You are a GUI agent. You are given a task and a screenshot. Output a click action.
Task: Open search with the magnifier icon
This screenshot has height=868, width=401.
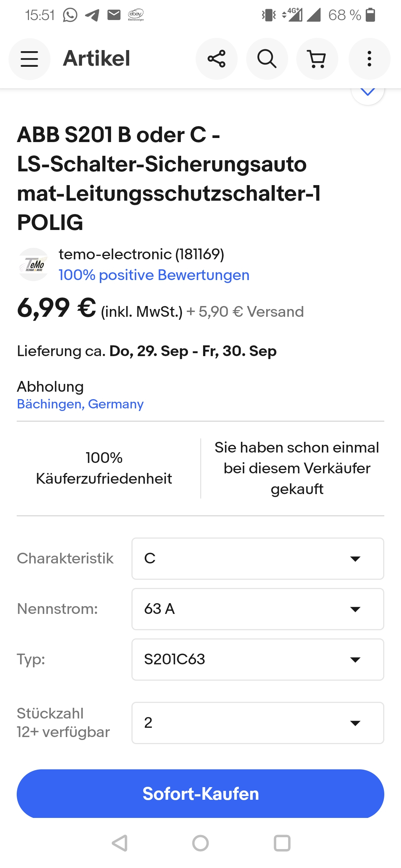point(267,59)
